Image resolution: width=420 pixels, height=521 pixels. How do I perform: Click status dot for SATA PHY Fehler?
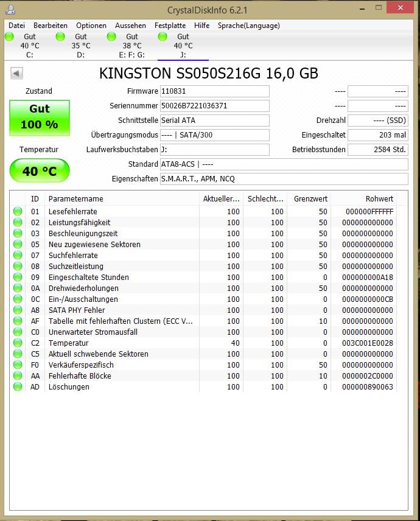18,310
